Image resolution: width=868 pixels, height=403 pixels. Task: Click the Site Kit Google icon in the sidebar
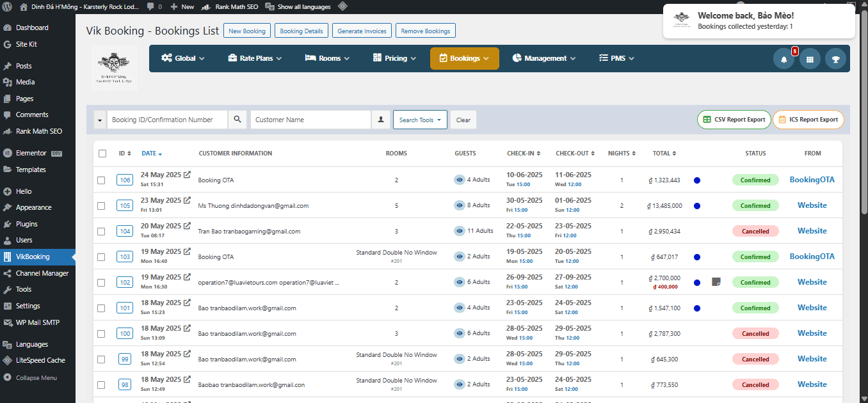coord(7,45)
